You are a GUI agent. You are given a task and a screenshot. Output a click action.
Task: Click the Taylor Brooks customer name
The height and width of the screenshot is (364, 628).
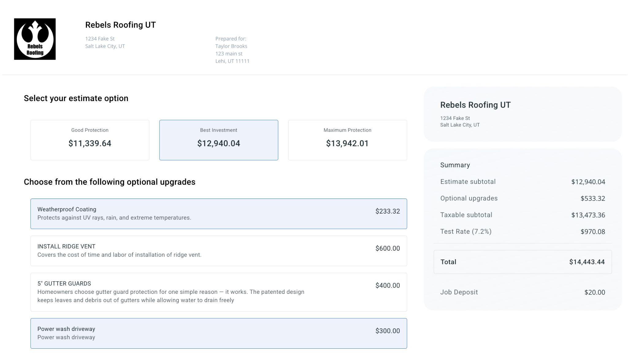[x=231, y=46]
